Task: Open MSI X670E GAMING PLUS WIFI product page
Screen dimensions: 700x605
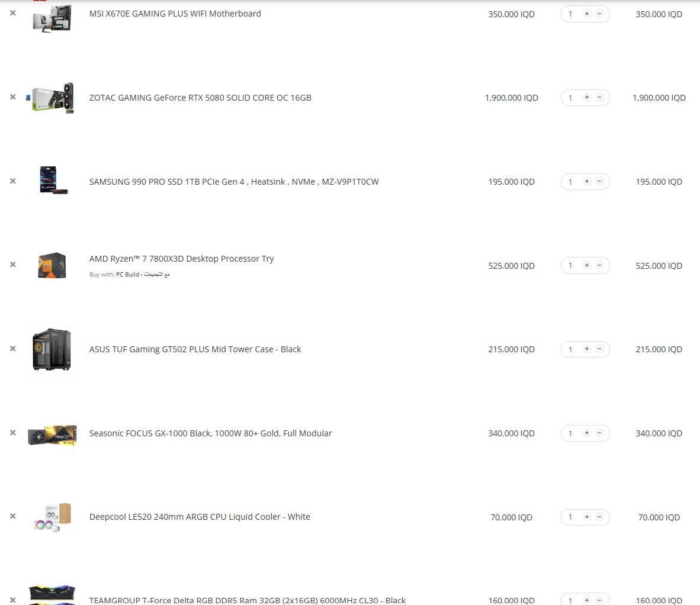Action: 175,14
